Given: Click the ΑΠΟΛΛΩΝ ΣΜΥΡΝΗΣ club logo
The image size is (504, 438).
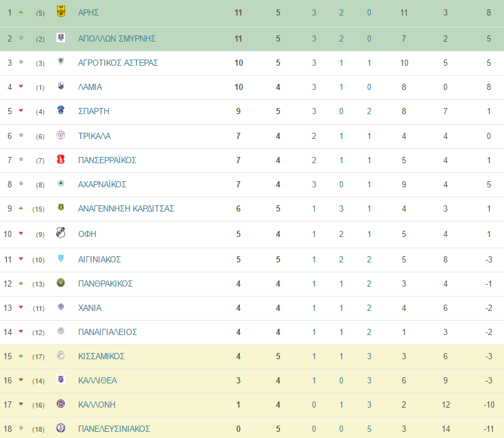Looking at the screenshot, I should [61, 38].
